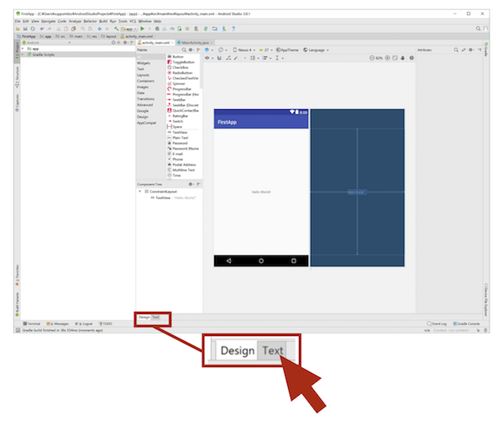Click the Attributes panel gear icon
This screenshot has height=426, width=504.
tap(471, 50)
